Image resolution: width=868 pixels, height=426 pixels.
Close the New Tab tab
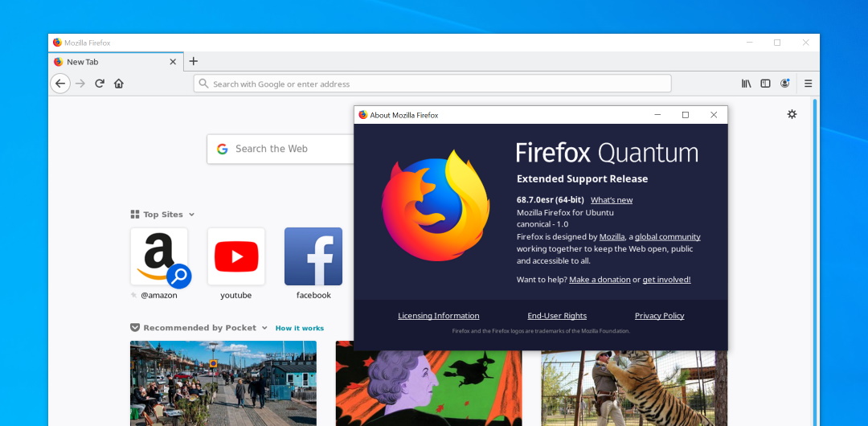(x=173, y=62)
